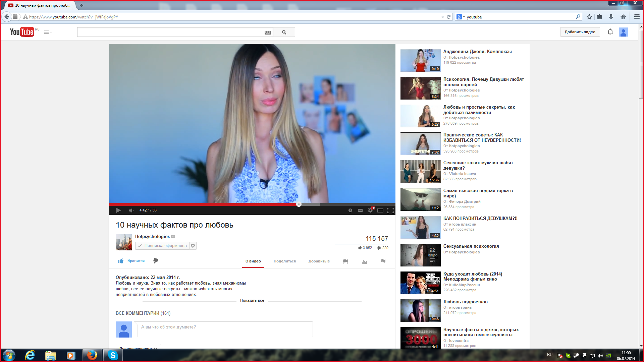The width and height of the screenshot is (644, 362).
Task: Open Firefox downloads arrow icon
Action: 611,17
